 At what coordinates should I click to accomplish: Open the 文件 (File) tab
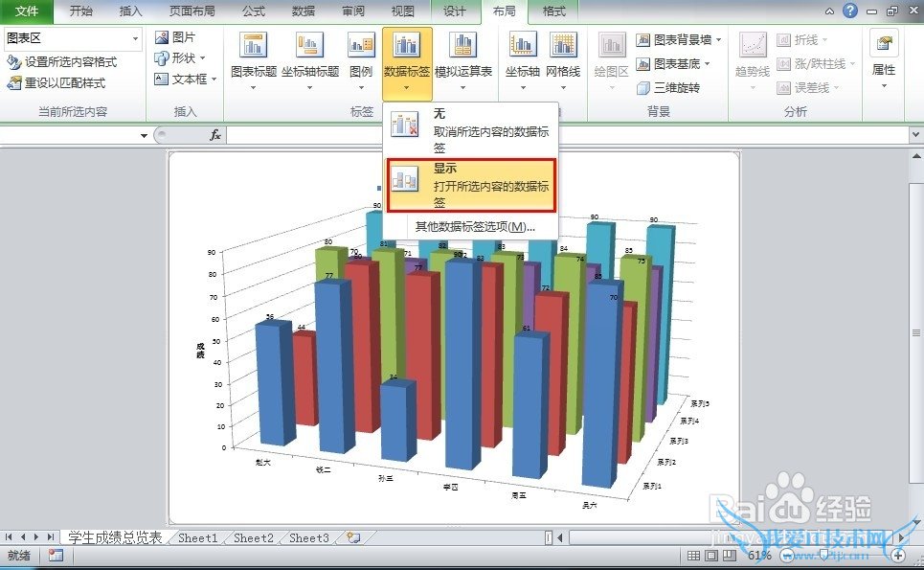coord(26,11)
